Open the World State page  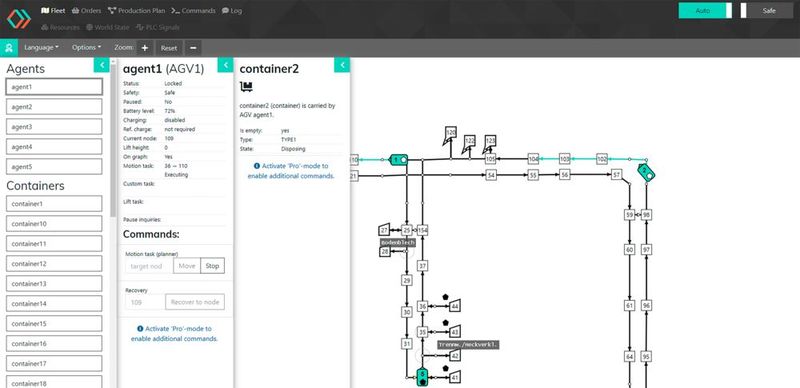pyautogui.click(x=108, y=27)
